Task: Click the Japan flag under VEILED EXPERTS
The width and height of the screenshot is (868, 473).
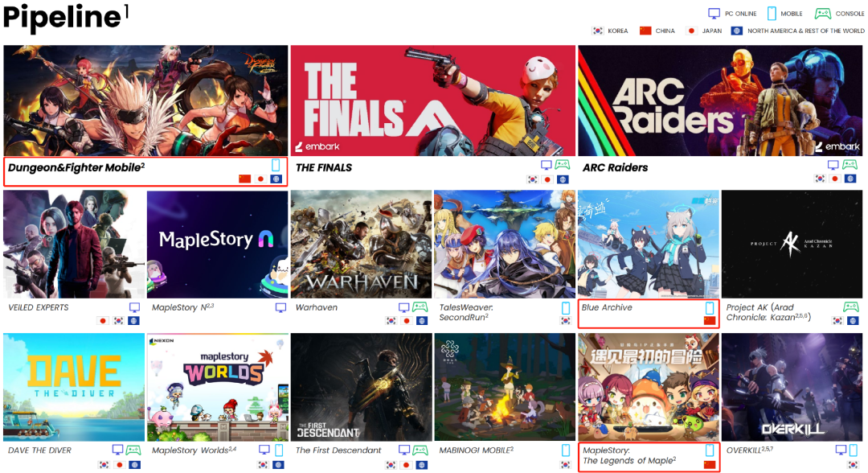Action: [x=102, y=321]
